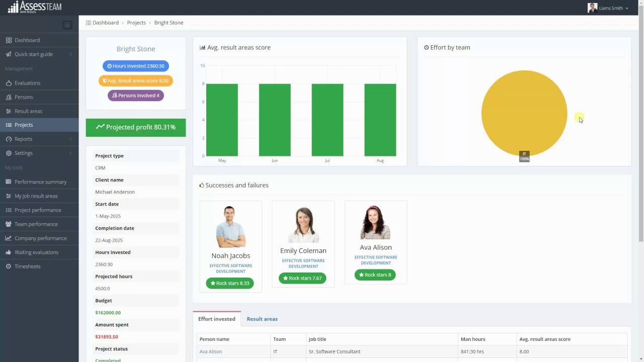
Task: Switch to the Result areas tab
Action: tap(262, 319)
